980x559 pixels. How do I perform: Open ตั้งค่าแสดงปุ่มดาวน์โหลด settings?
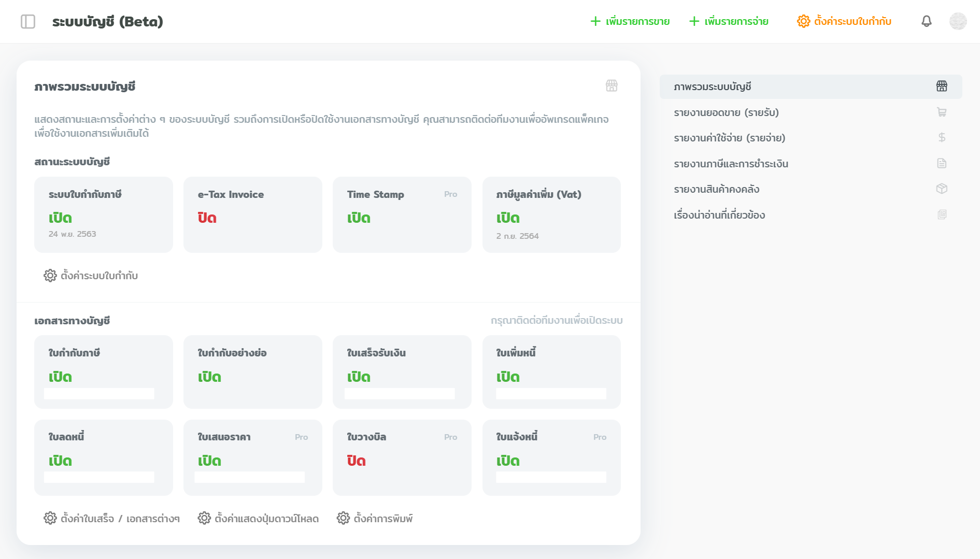point(258,519)
